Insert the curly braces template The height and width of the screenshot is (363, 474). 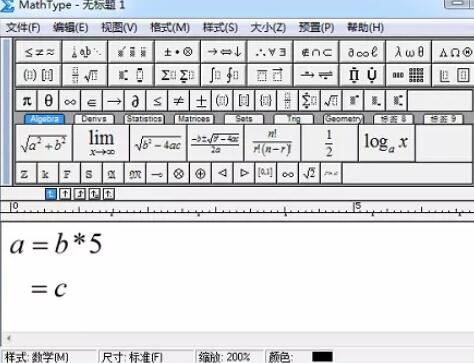(x=266, y=100)
